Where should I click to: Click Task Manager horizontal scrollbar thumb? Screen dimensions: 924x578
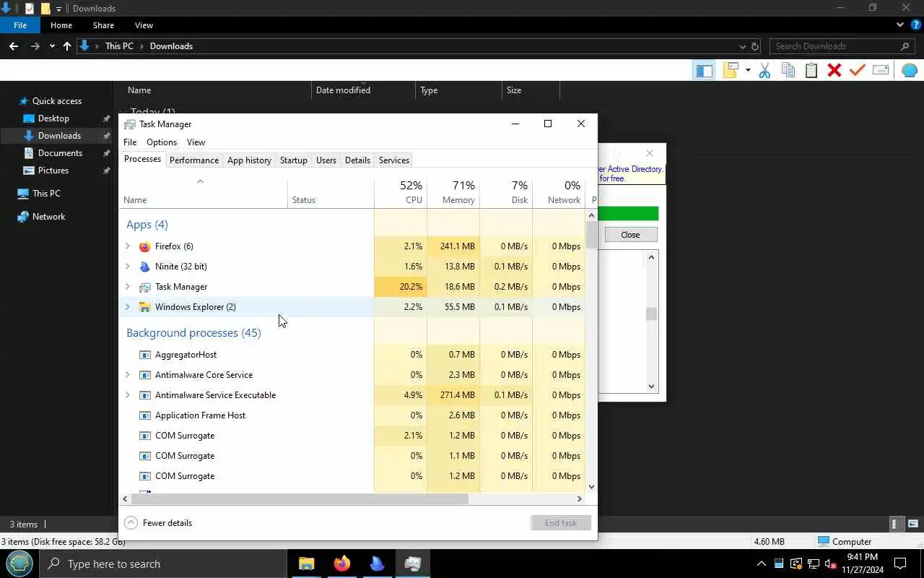[300, 499]
